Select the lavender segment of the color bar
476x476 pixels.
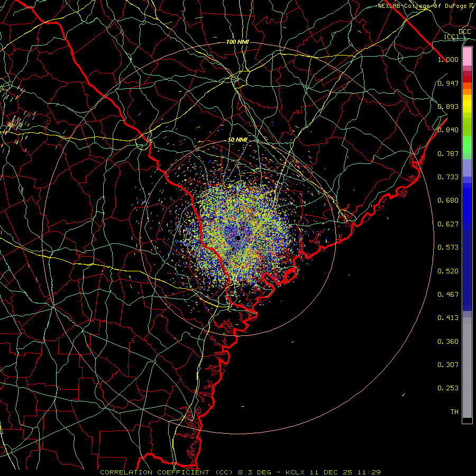coord(467,168)
